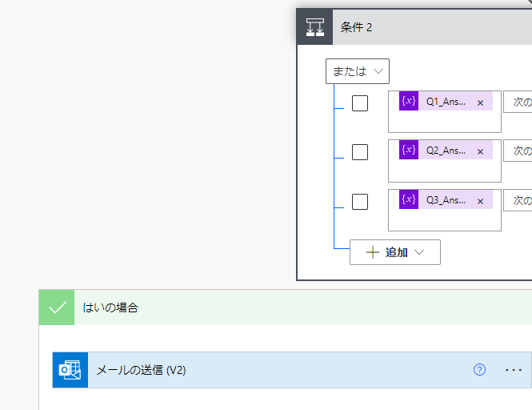The image size is (532, 410).
Task: Open the ellipsis menu of メールの送信 action
Action: pyautogui.click(x=513, y=370)
